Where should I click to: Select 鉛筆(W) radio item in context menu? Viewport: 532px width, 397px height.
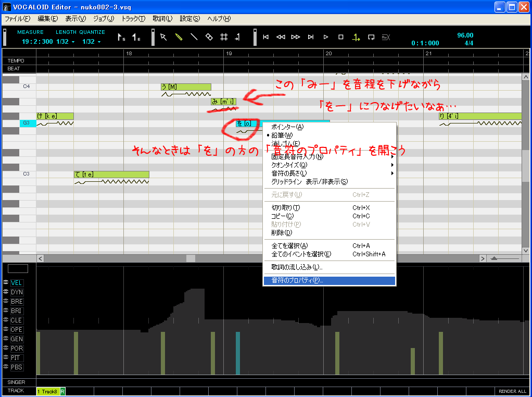329,135
